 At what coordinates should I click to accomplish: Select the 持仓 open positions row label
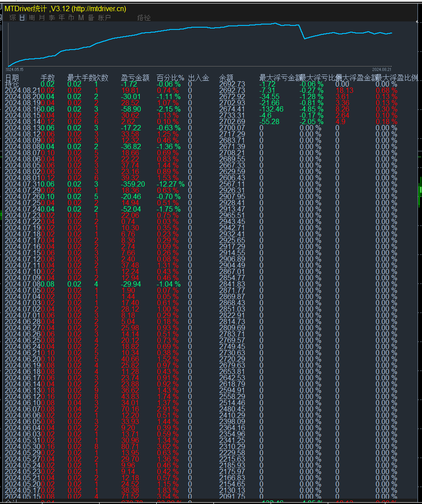pyautogui.click(x=12, y=84)
